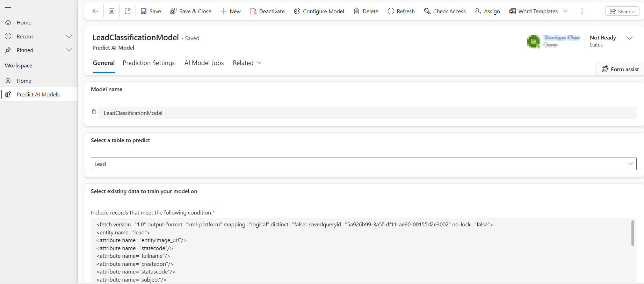Open record in new window icon

point(128,11)
